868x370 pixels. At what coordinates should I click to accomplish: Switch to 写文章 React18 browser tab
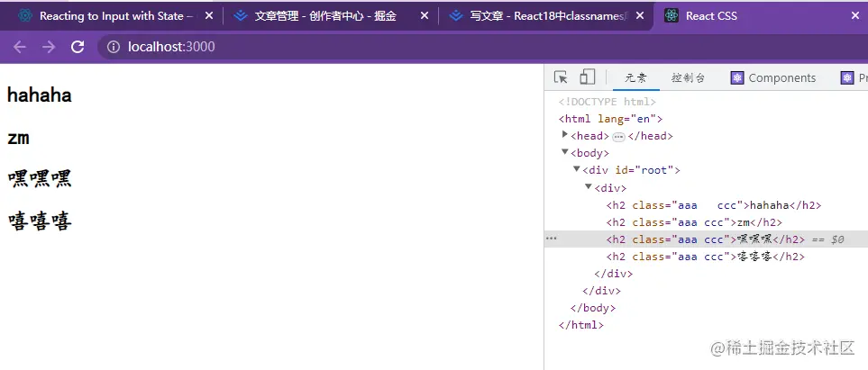point(545,16)
